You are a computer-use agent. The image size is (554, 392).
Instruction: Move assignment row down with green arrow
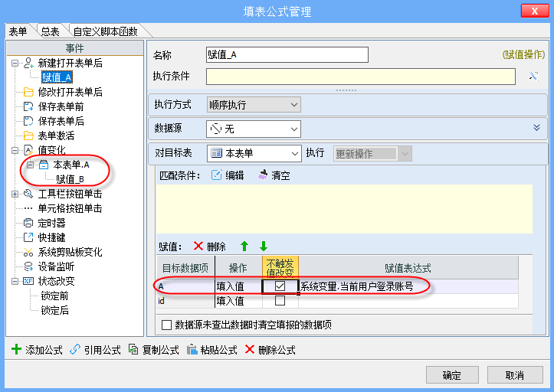point(264,246)
